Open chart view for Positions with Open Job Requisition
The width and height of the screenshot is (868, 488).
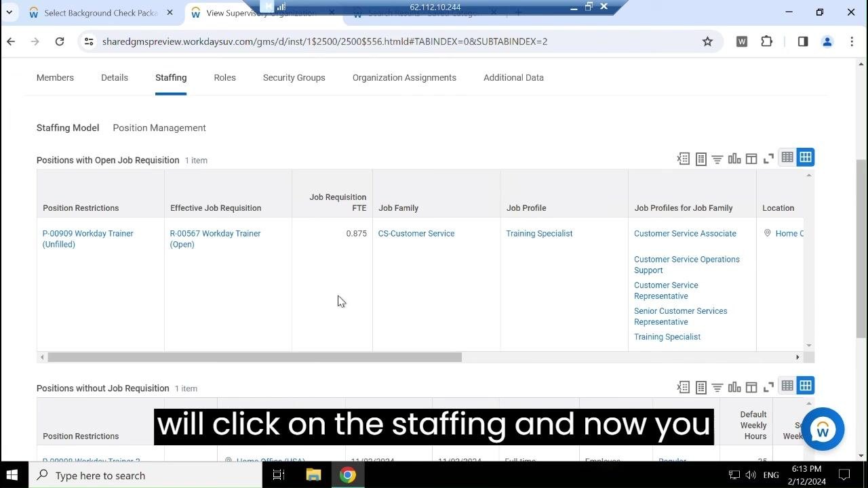[x=734, y=159]
